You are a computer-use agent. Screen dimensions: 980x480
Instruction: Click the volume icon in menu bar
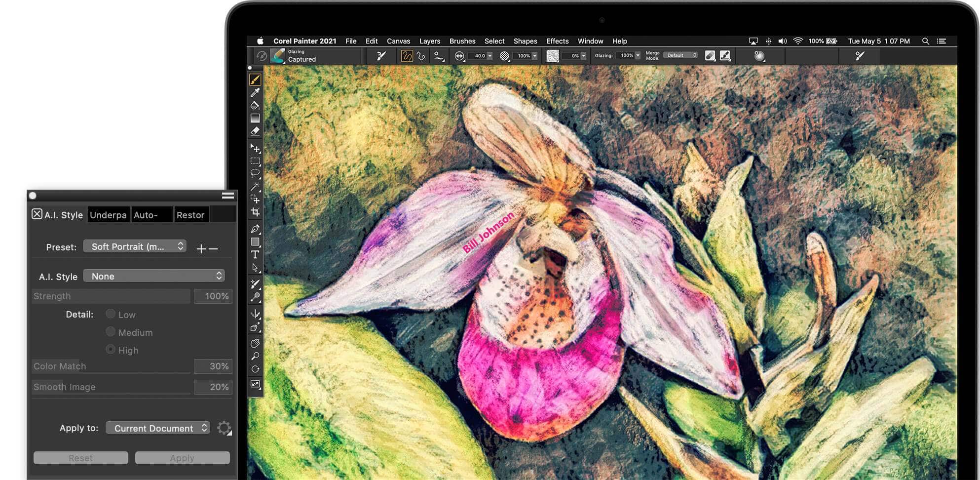[783, 41]
